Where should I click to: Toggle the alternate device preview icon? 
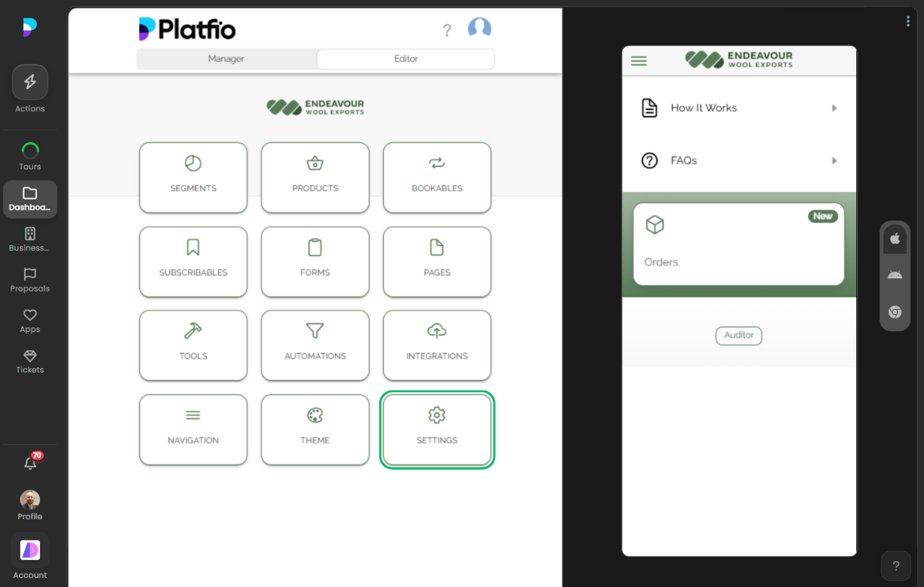(x=895, y=312)
